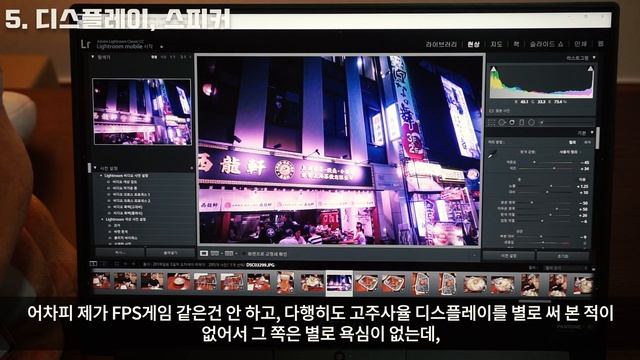Open the Library module tab
This screenshot has width=640, height=360.
pyautogui.click(x=441, y=44)
